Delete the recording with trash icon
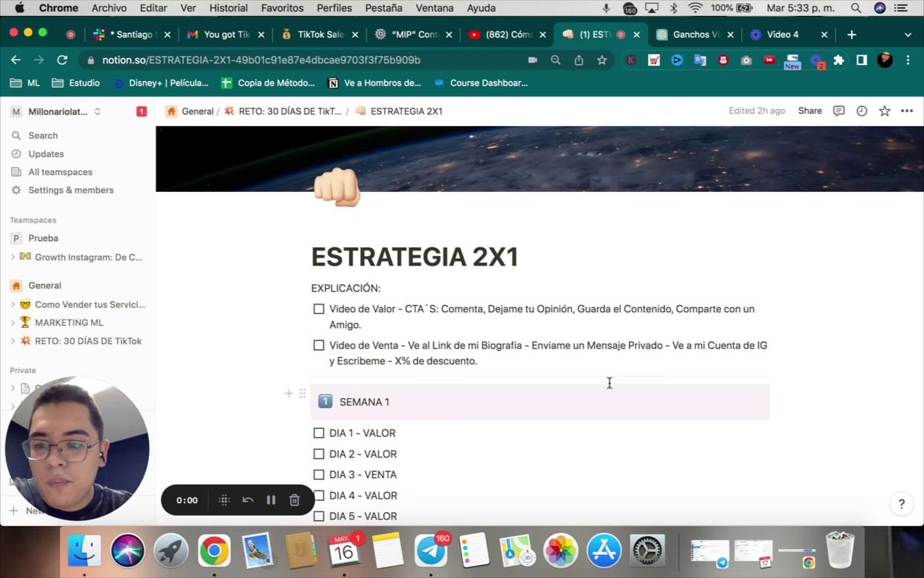This screenshot has width=924, height=578. click(294, 500)
